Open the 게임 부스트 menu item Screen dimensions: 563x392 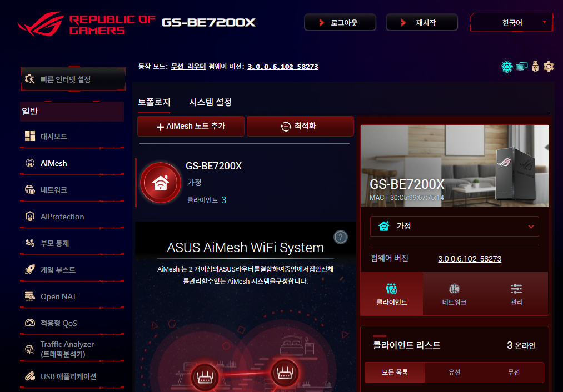click(72, 269)
